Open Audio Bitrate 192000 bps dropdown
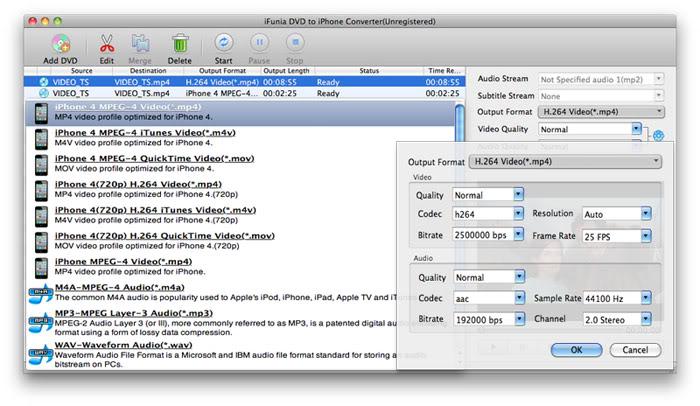Image resolution: width=700 pixels, height=406 pixels. click(x=489, y=319)
